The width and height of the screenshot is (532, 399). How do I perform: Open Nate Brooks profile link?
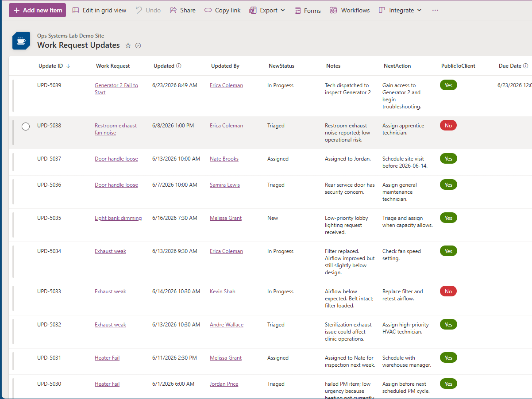point(224,159)
